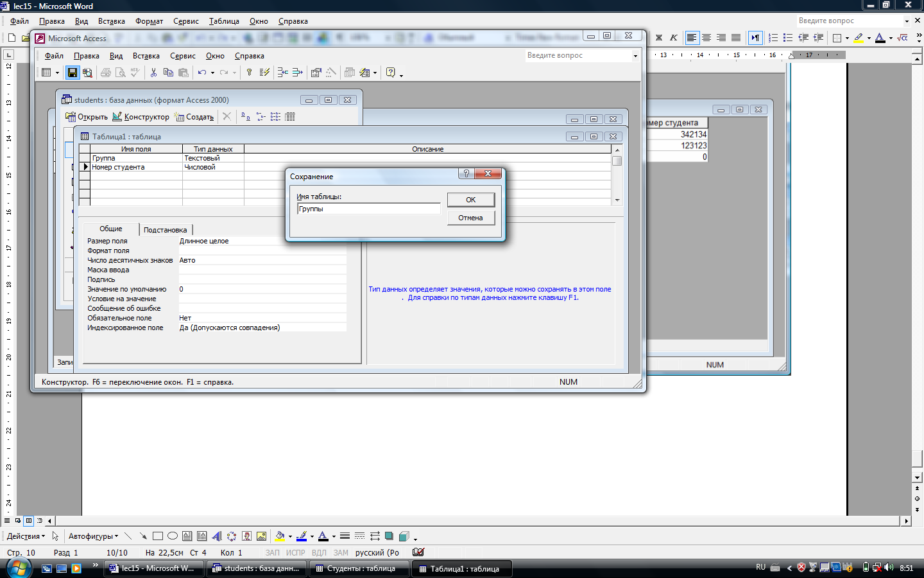Click the Primary key icon in Access toolbar
924x578 pixels.
pyautogui.click(x=250, y=73)
